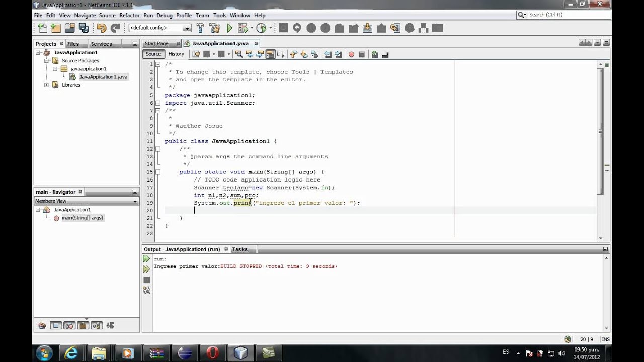This screenshot has width=644, height=362.
Task: Undo the last edit via toolbar
Action: tap(101, 28)
